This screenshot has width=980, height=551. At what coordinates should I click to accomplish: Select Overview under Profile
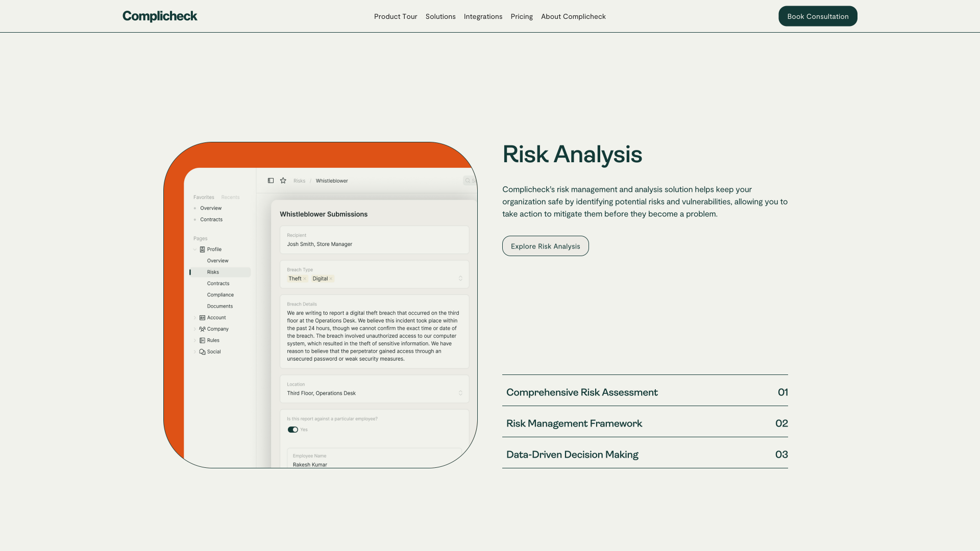coord(218,261)
